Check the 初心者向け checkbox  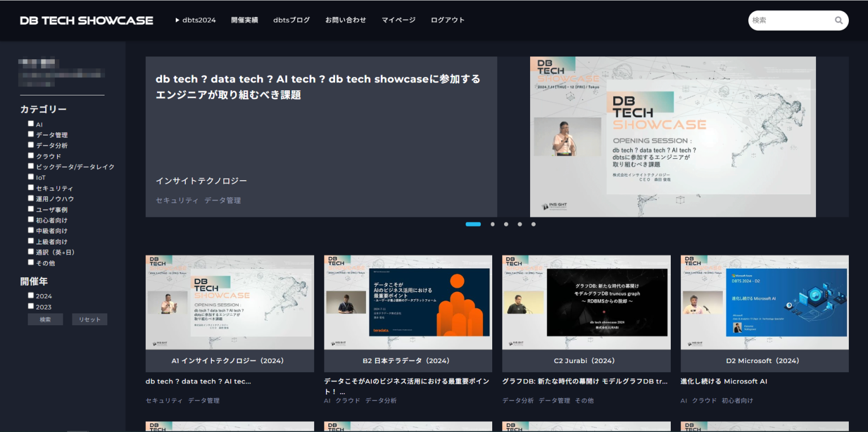coord(31,220)
